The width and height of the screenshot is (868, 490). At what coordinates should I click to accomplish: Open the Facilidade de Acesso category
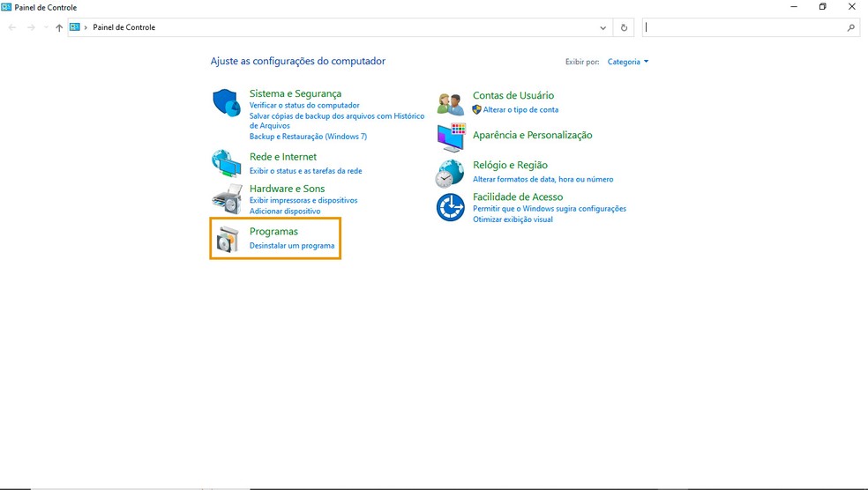(x=518, y=197)
